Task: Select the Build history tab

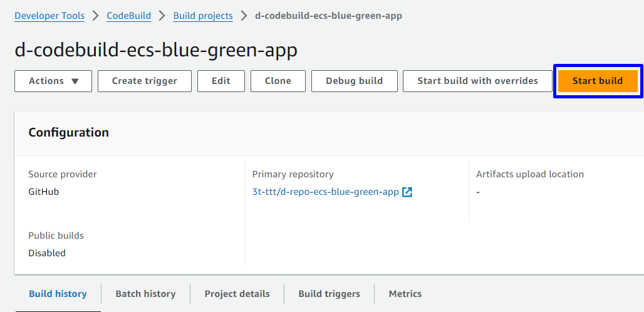Action: click(58, 293)
